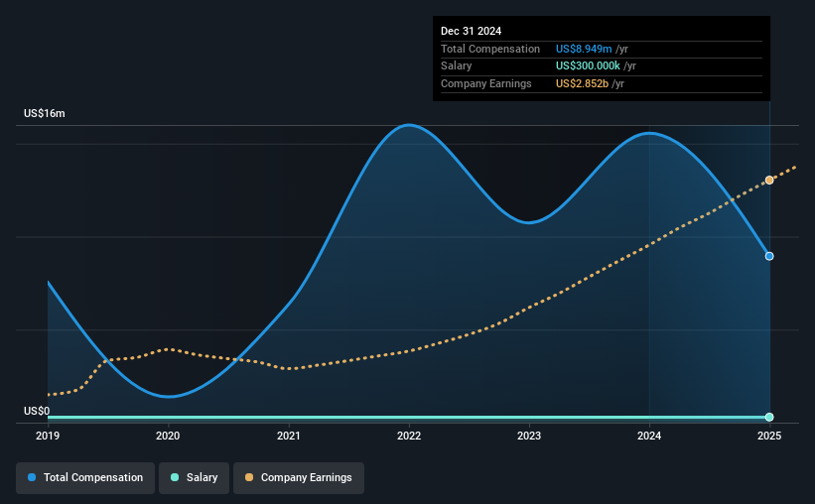Click the Company Earnings row label in tooltip
Viewport: 815px width, 504px height.
486,83
